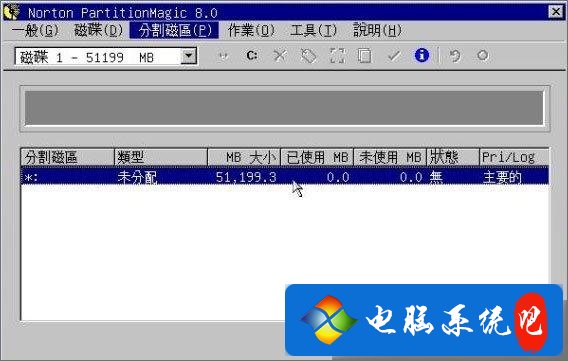
Task: Expand the 磁碟 1 - 51199 MB dropdown arrow
Action: [188, 56]
